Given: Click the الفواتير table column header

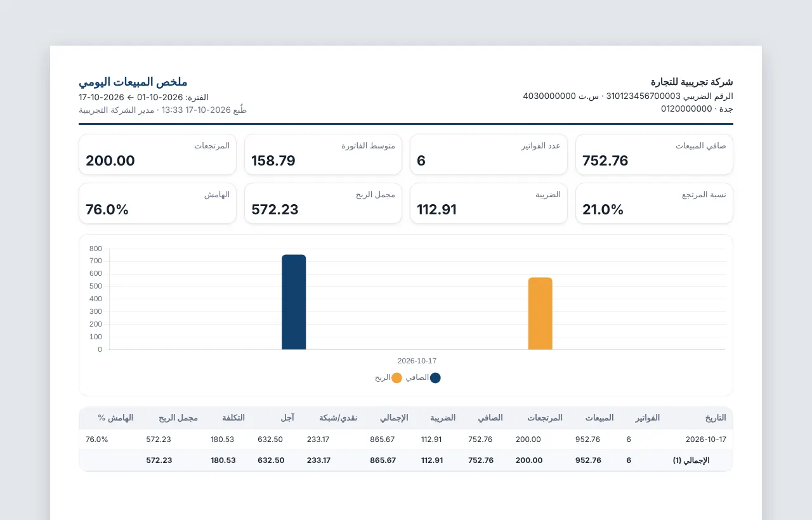Looking at the screenshot, I should [647, 418].
